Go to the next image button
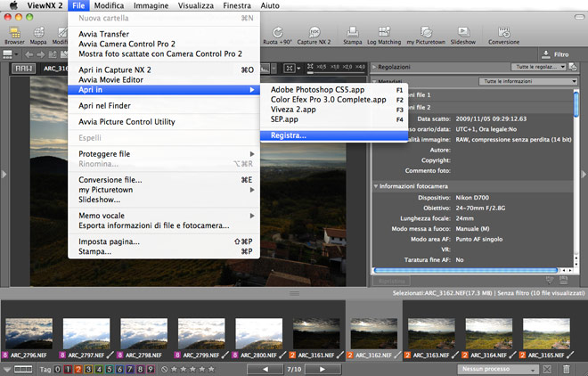Image resolution: width=588 pixels, height=376 pixels. [x=323, y=369]
